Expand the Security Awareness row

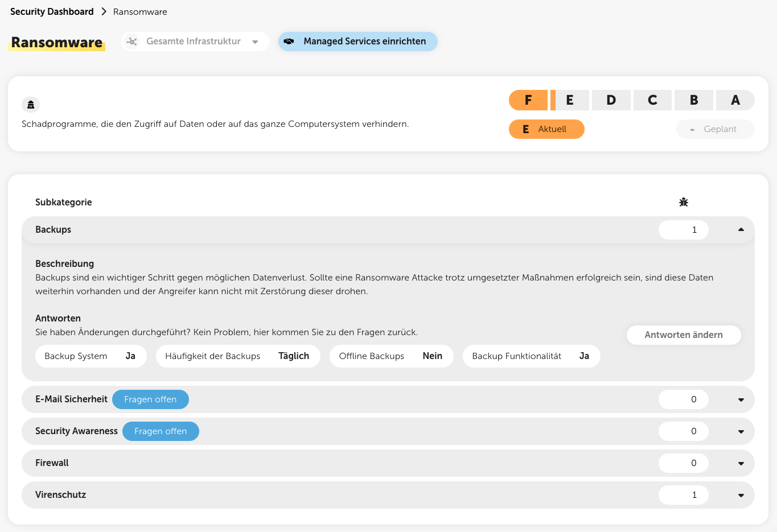click(741, 431)
